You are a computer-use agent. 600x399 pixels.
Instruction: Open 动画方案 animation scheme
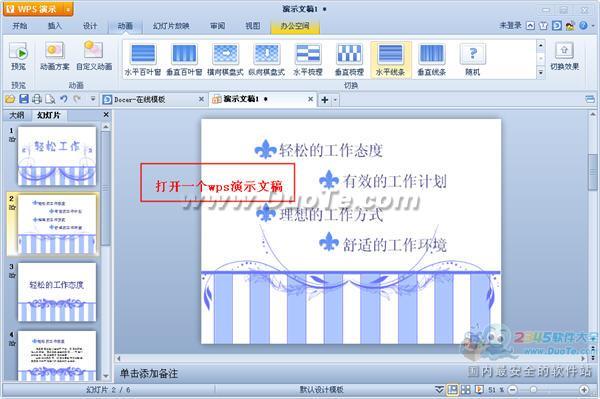[x=54, y=56]
